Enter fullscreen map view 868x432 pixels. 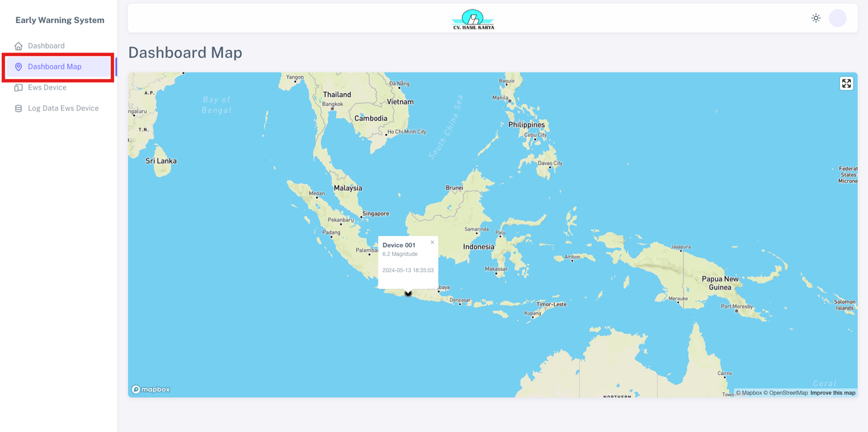pyautogui.click(x=847, y=84)
